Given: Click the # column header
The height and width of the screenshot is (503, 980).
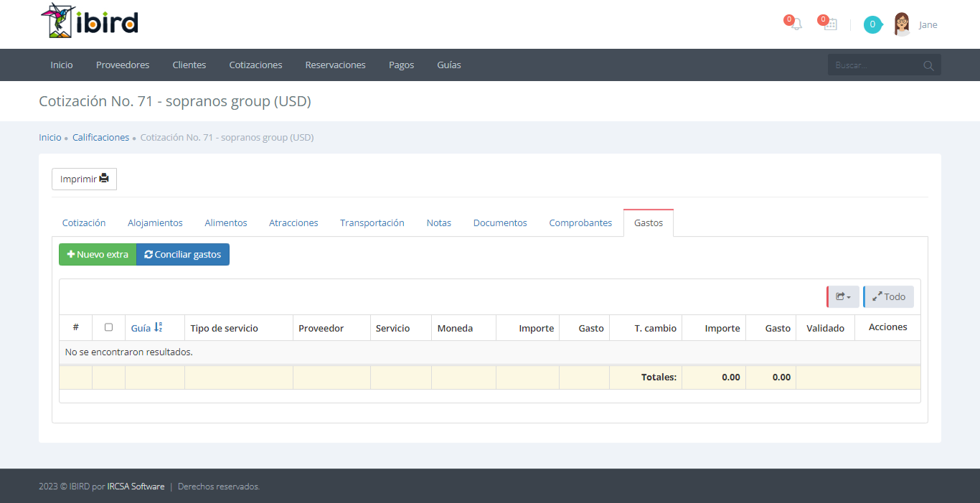Looking at the screenshot, I should 76,328.
